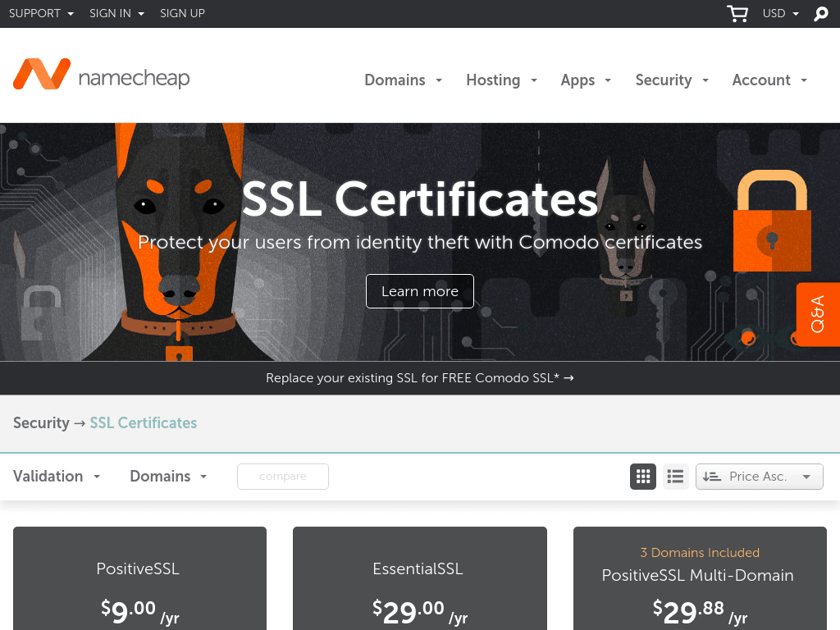Image resolution: width=840 pixels, height=630 pixels.
Task: Click the SSL Certificates breadcrumb
Action: 143,422
